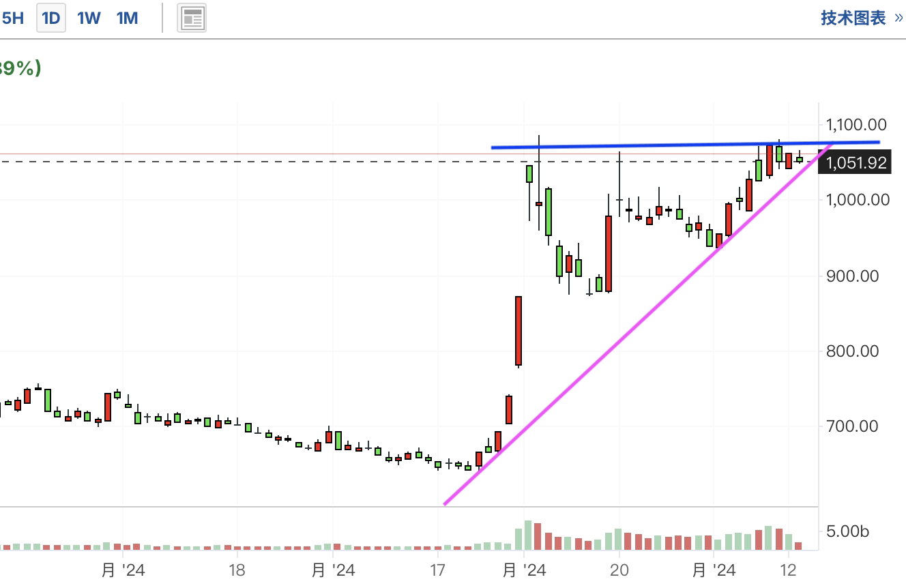Click the date label 17
The width and height of the screenshot is (906, 588).
(x=437, y=570)
